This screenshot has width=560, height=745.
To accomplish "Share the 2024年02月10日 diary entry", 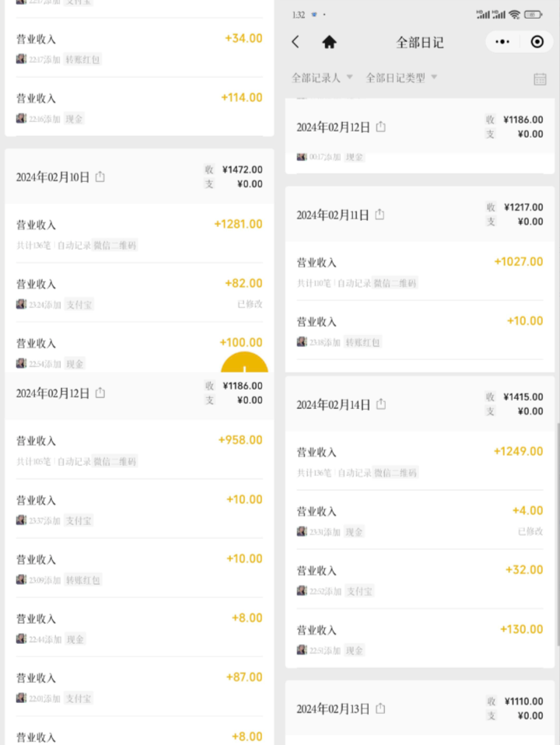I will click(x=100, y=177).
